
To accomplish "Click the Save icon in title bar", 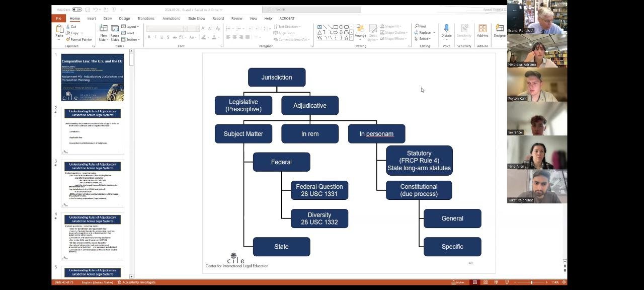I will pos(88,10).
